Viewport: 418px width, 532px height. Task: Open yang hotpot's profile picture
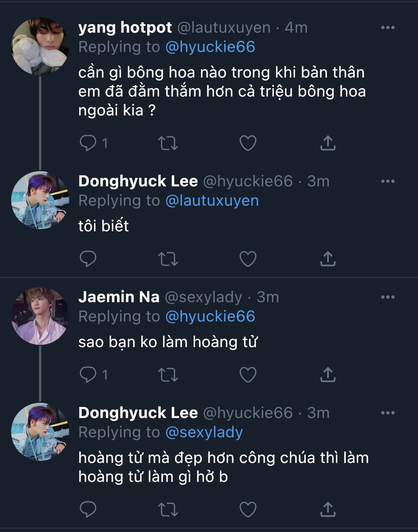pos(40,46)
